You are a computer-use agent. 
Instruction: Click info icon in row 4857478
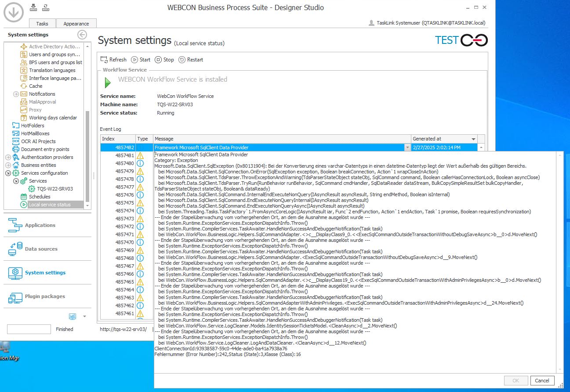click(140, 179)
